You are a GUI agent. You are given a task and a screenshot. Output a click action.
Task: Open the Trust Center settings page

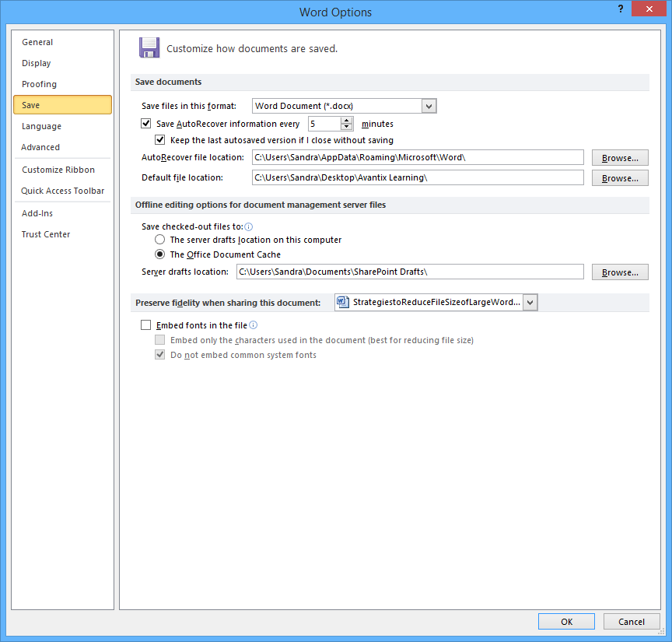[45, 233]
